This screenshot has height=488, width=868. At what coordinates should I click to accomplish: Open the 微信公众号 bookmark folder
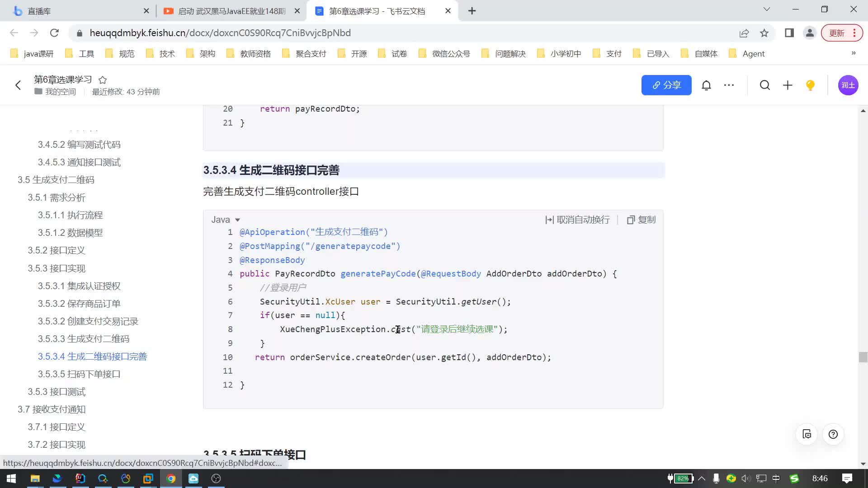(445, 54)
